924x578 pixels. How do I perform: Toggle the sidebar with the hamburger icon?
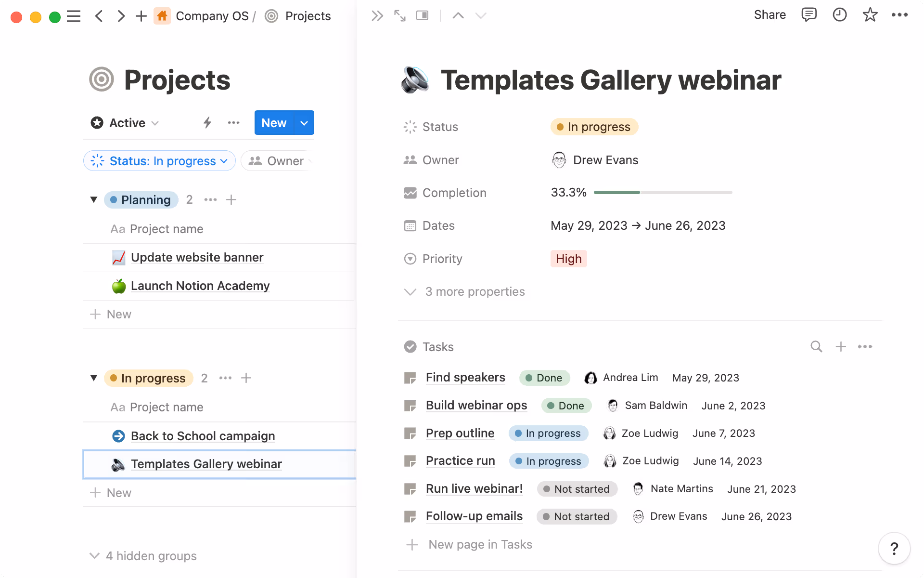[74, 15]
